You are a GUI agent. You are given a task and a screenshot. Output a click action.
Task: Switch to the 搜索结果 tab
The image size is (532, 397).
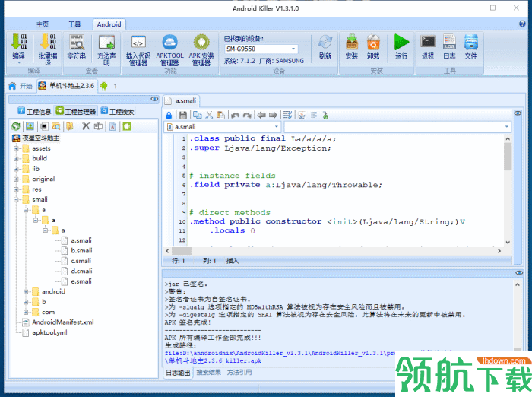pyautogui.click(x=208, y=372)
